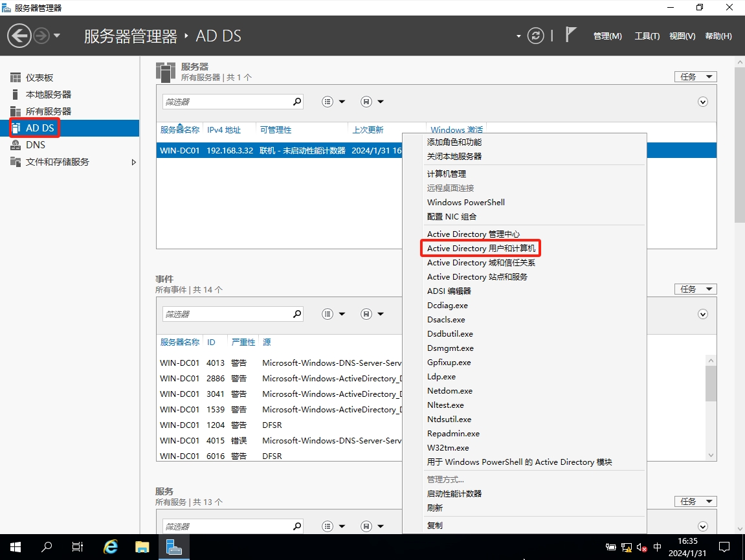Open the Events section Tasks dropdown
The image size is (745, 560).
pos(695,289)
